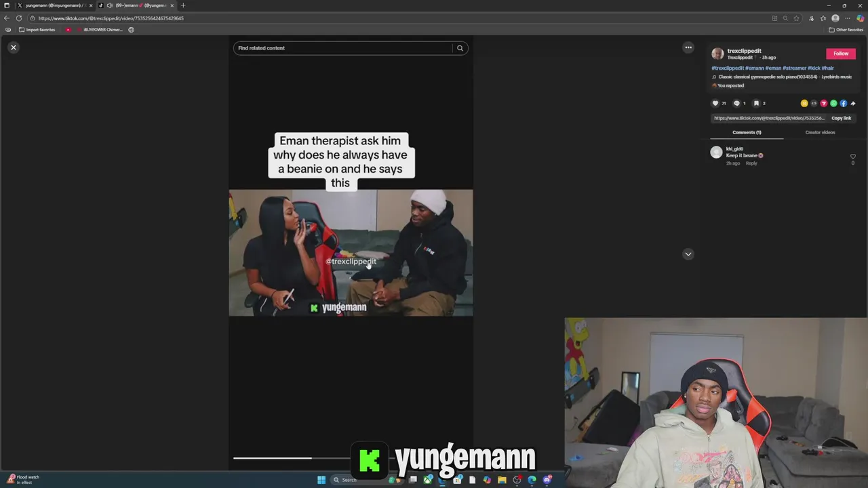The image size is (868, 488).
Task: Open Flood watch weather widget
Action: [22, 479]
